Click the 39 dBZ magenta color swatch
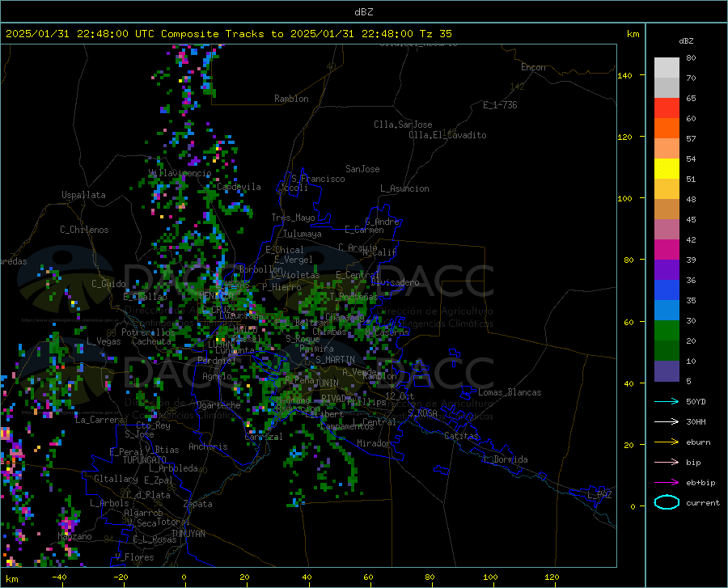Screen dimensions: 728x588 [667, 250]
